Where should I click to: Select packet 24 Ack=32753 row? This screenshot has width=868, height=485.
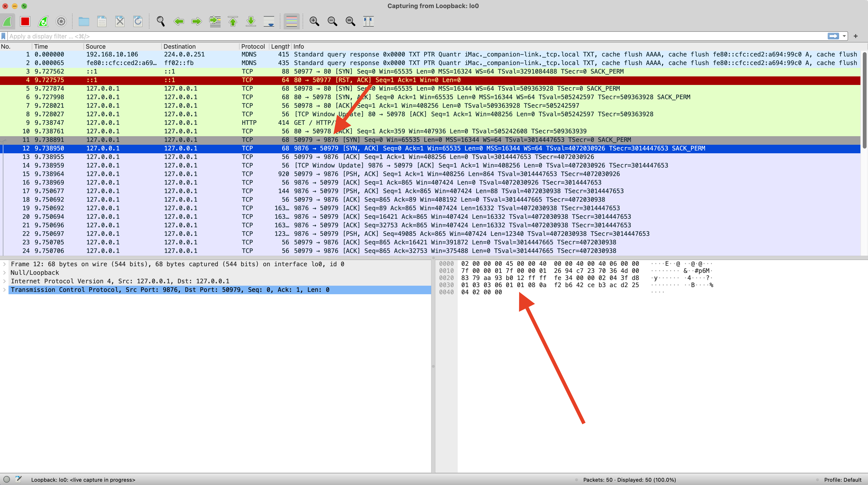point(430,251)
